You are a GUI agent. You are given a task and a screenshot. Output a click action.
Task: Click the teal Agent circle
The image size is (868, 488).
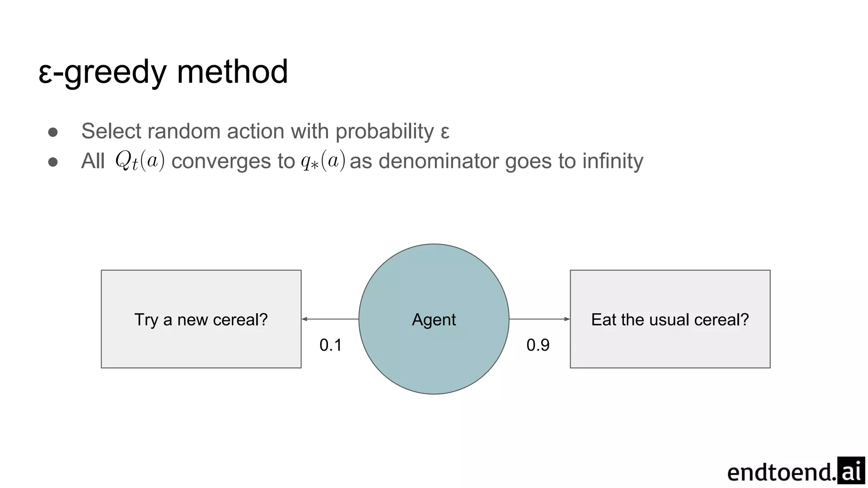pyautogui.click(x=434, y=319)
